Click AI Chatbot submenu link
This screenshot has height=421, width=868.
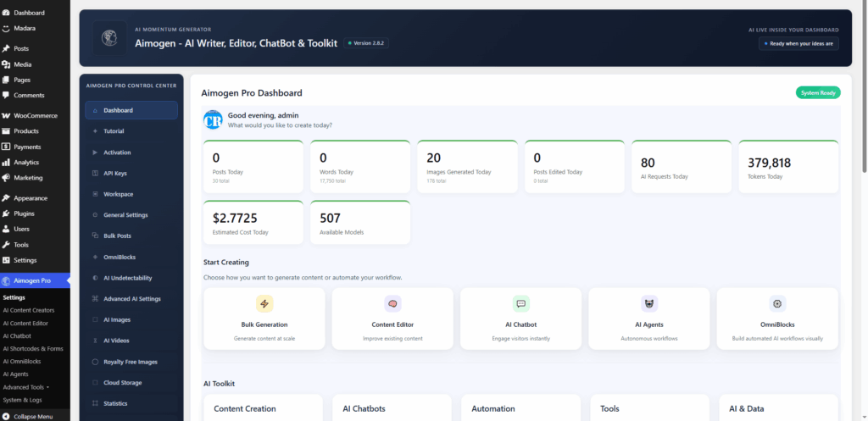coord(17,335)
